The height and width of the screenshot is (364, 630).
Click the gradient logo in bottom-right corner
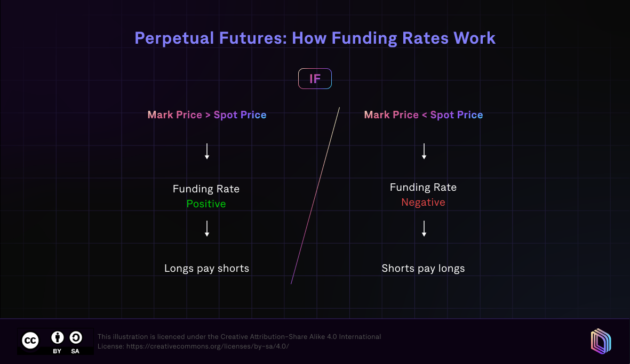(x=601, y=341)
